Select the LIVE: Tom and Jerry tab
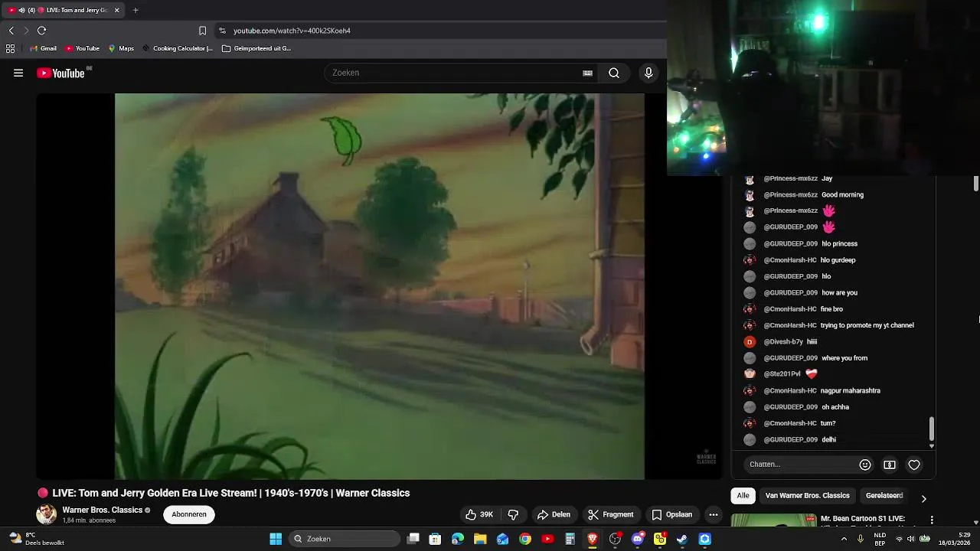Image resolution: width=980 pixels, height=551 pixels. pyautogui.click(x=64, y=10)
